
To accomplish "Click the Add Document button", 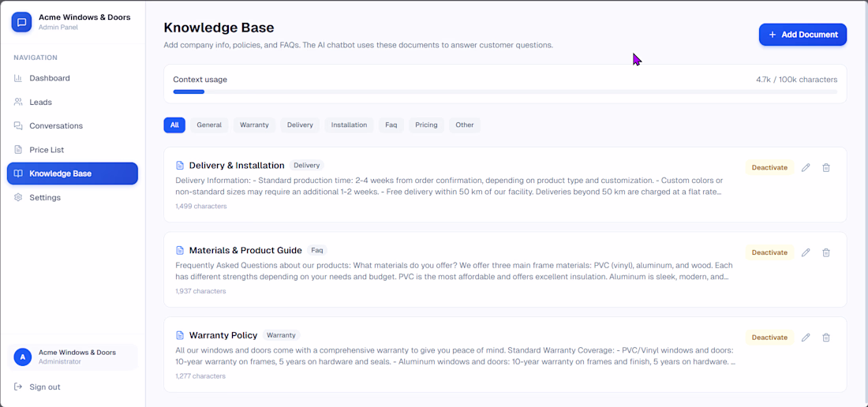I will click(803, 35).
